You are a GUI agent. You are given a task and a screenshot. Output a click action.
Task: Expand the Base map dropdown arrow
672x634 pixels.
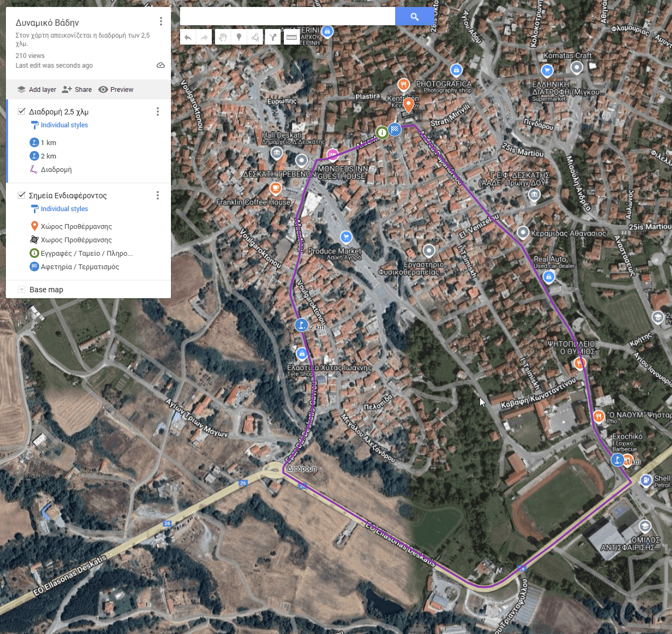coord(22,290)
